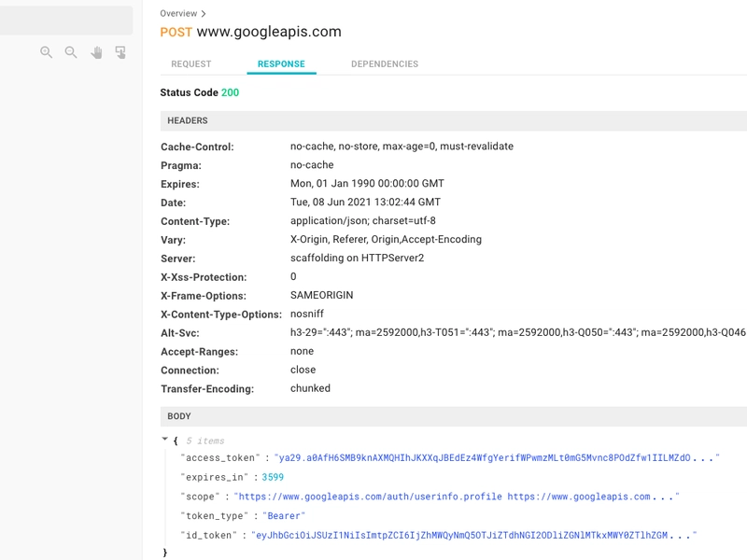Select the id_token value starting 'eyJhbGci'
This screenshot has height=560, width=747.
tap(474, 535)
